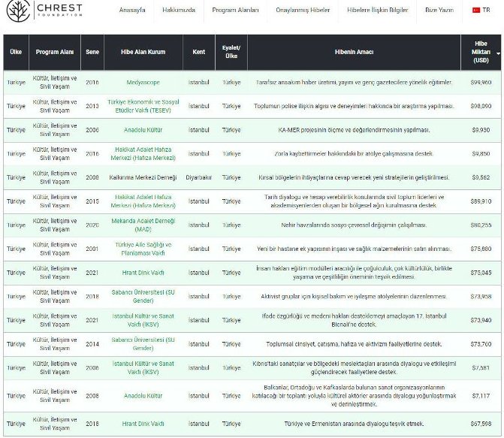Click the $89,910 grant amount

481,201
